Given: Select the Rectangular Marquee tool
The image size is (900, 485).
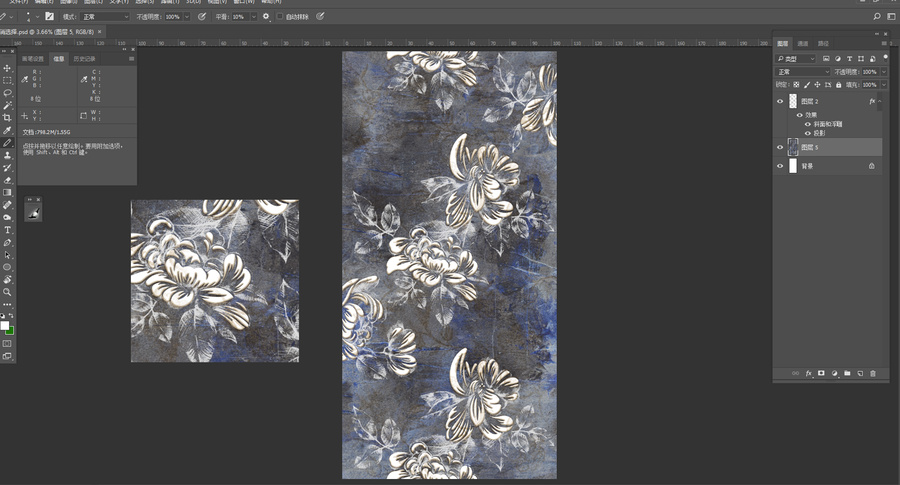Looking at the screenshot, I should (x=7, y=80).
